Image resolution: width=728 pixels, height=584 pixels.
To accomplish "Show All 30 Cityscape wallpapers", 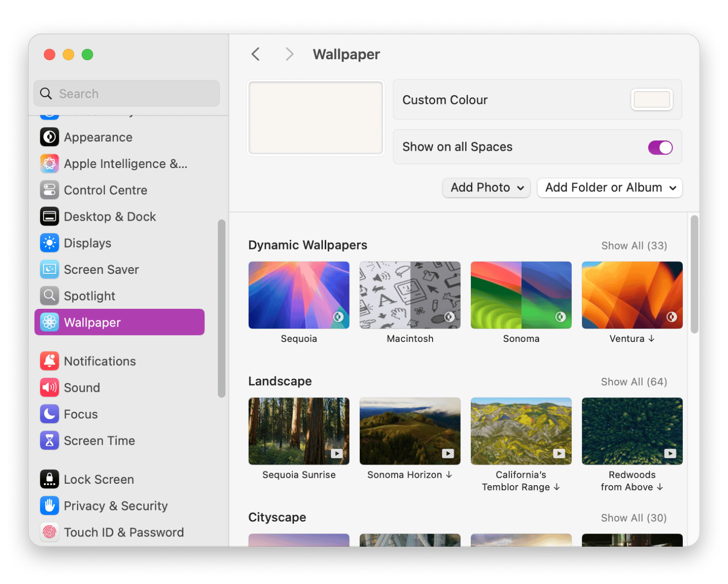I will [x=634, y=518].
